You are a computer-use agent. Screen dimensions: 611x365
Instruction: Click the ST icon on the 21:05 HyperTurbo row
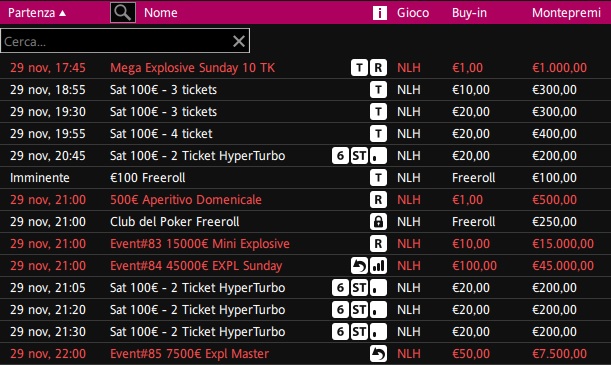(359, 287)
